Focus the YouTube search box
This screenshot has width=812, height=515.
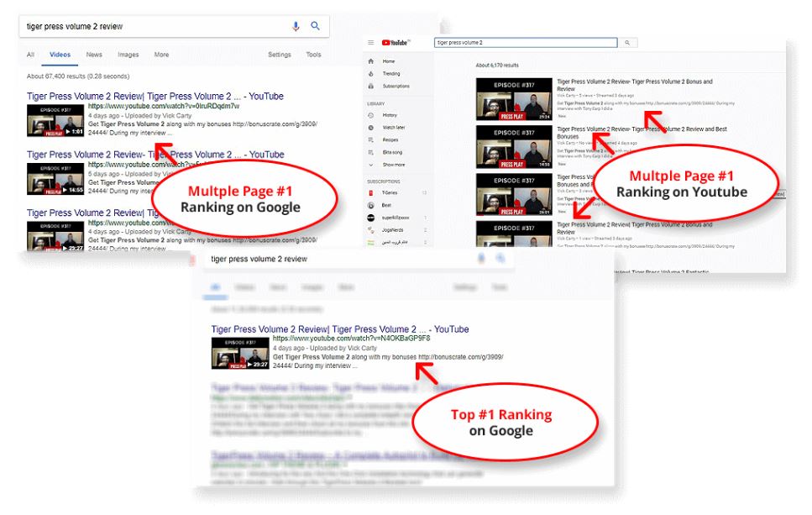tap(526, 43)
